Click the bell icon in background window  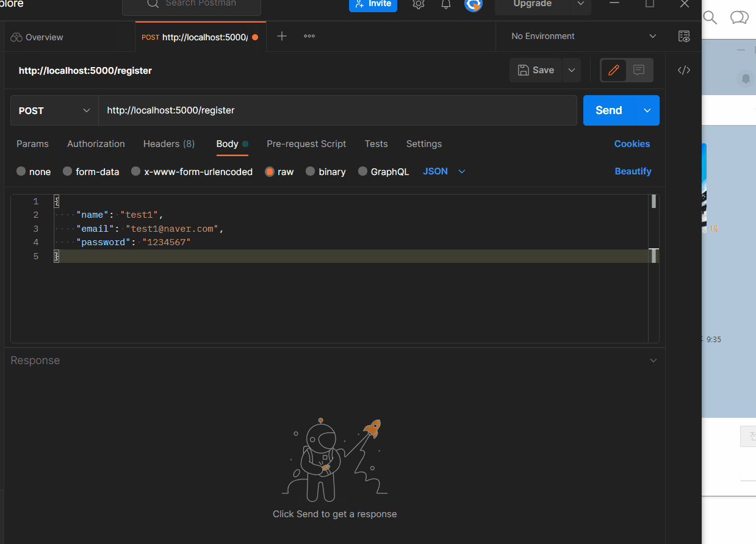point(746,79)
